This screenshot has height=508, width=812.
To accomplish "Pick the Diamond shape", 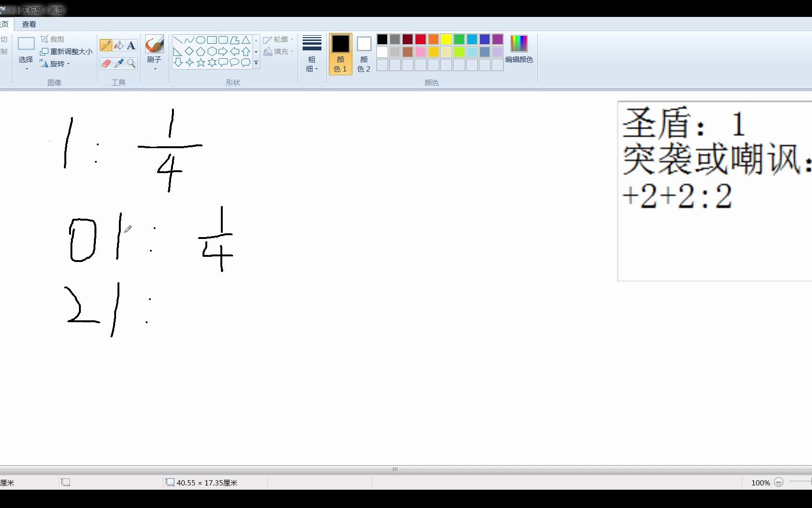I will point(189,51).
